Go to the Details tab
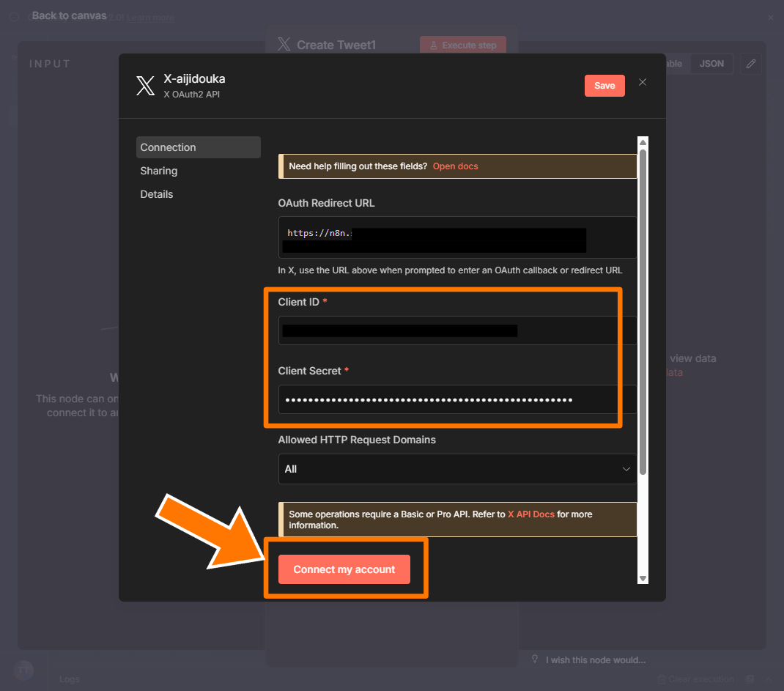The image size is (784, 691). coord(157,194)
